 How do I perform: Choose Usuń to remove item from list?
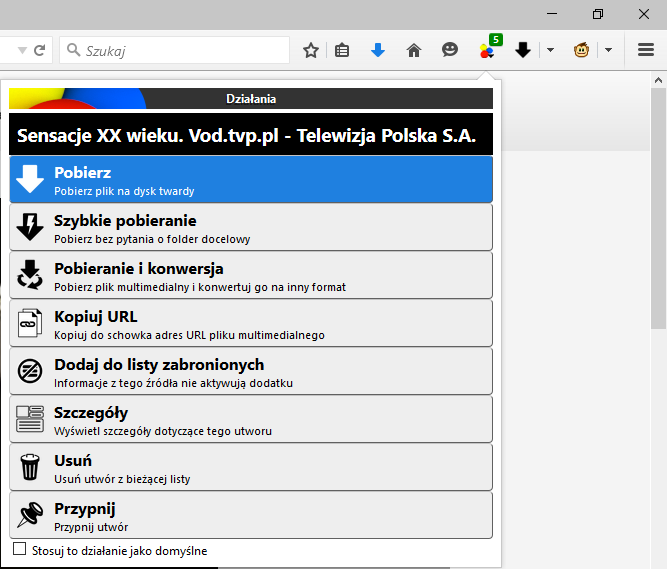coord(251,467)
